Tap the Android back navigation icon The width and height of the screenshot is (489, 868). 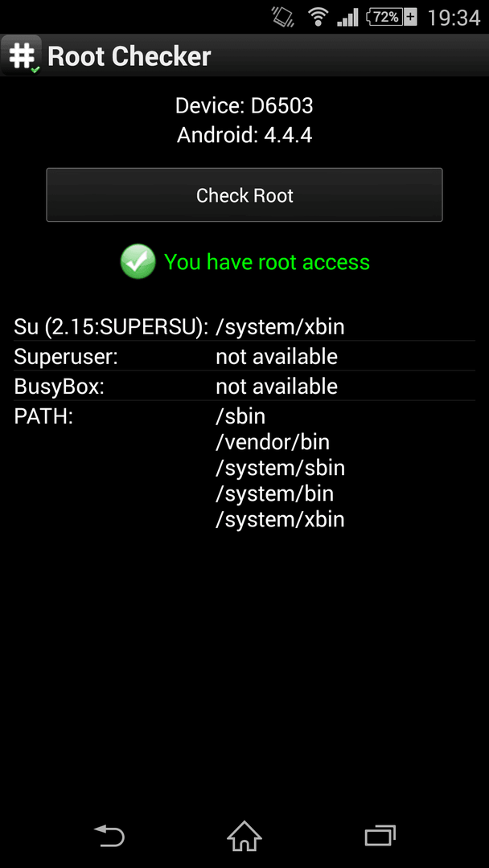[109, 836]
